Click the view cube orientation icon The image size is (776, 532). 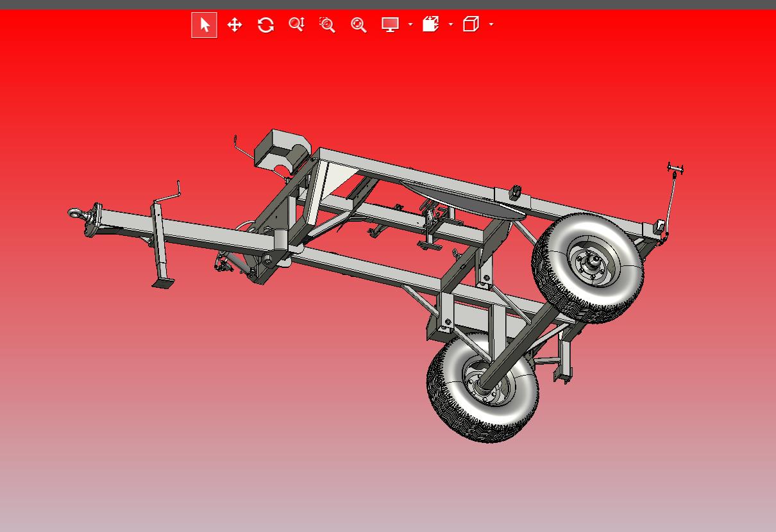(x=471, y=24)
